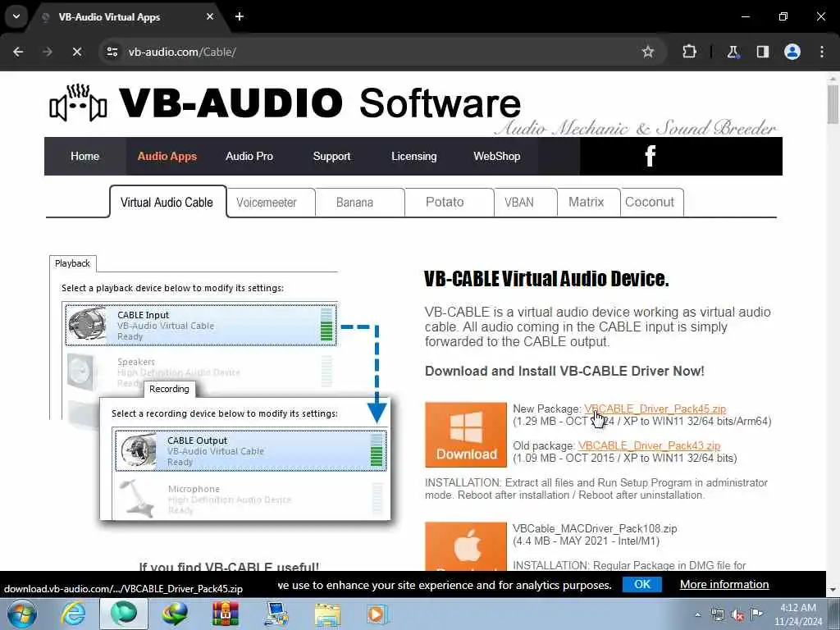
Task: Open the WinRAR taskbar icon
Action: click(x=225, y=614)
